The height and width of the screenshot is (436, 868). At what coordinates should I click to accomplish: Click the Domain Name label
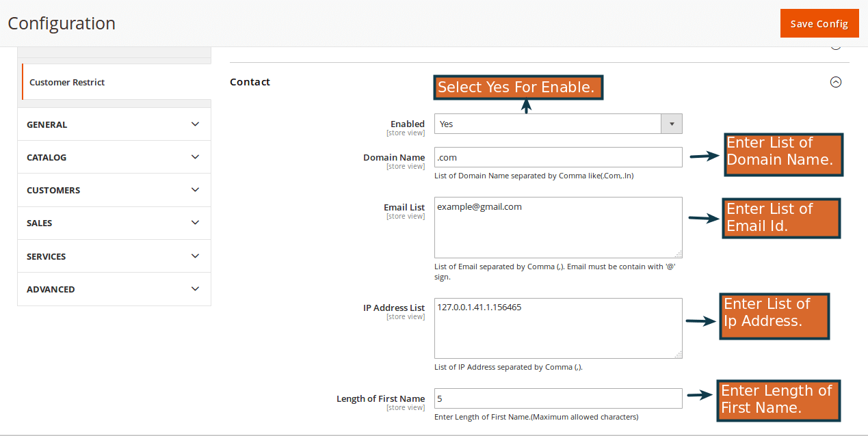394,157
